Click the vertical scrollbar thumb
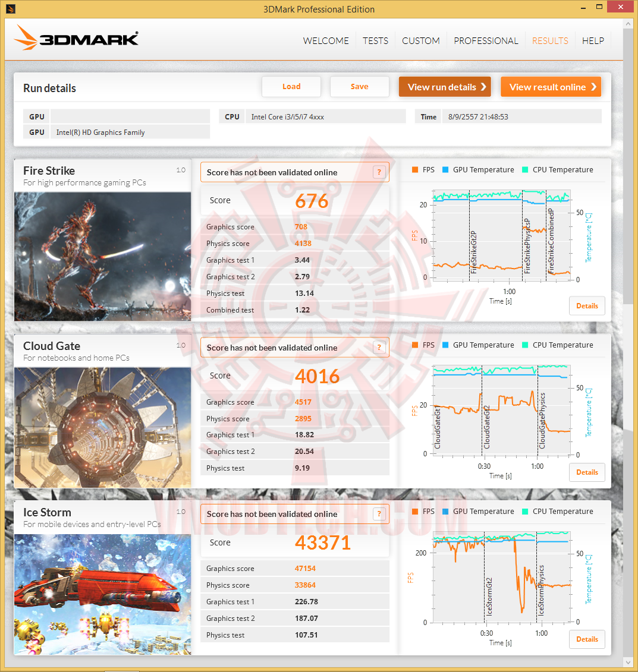Screen dimensions: 638x672 coord(628,166)
